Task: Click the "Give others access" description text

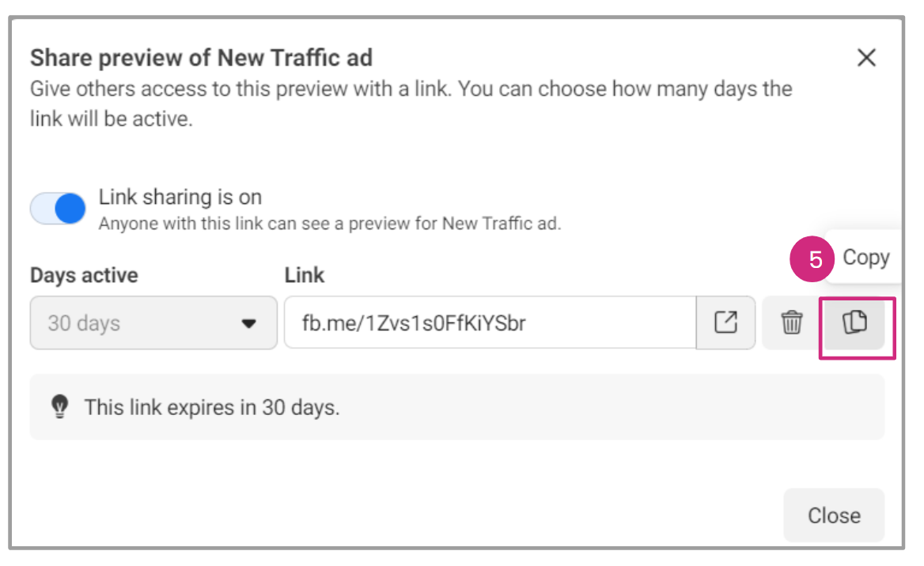Action: [411, 89]
